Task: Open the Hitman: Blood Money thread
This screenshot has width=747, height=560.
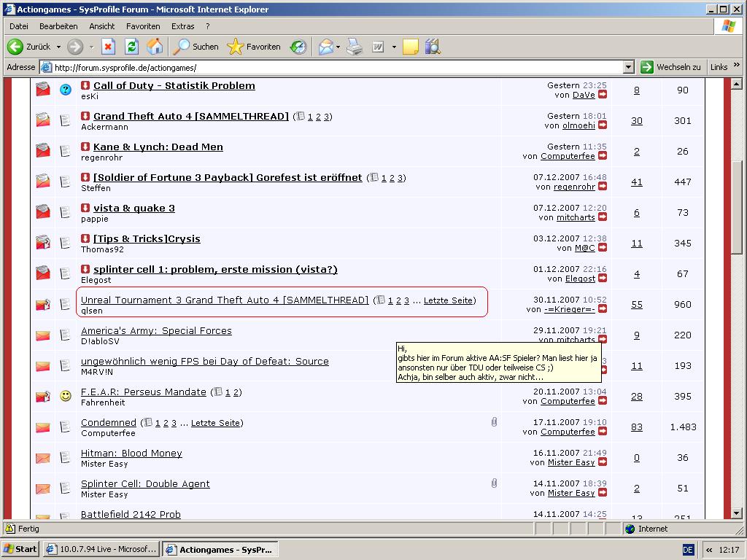Action: point(131,453)
